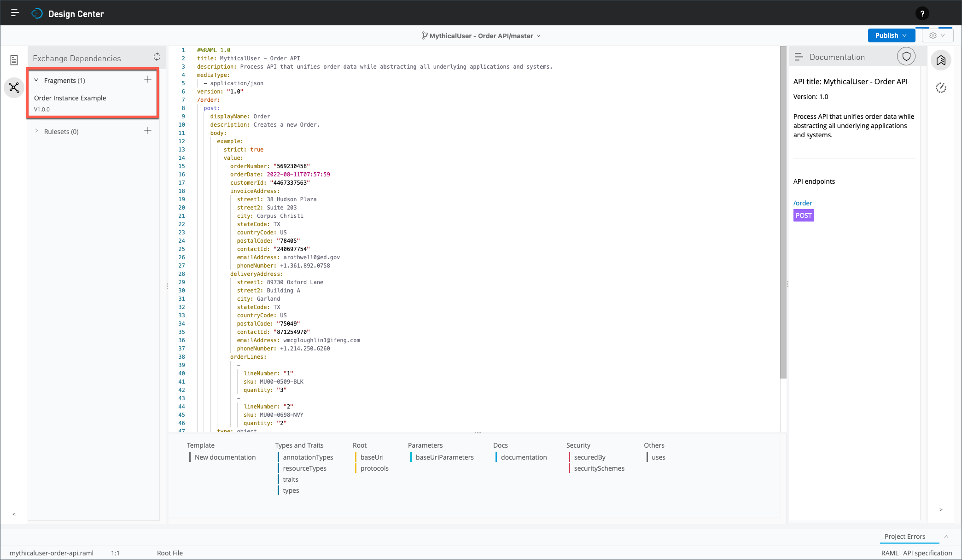
Task: Click the Exchange Dependencies panel heading
Action: point(77,58)
